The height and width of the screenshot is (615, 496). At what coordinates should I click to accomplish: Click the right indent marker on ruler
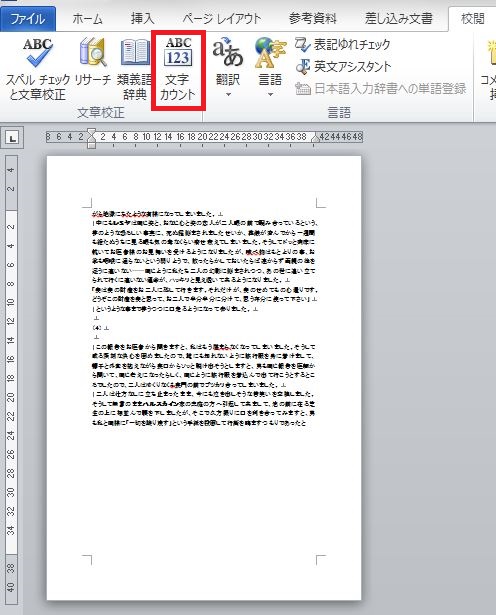coord(315,138)
